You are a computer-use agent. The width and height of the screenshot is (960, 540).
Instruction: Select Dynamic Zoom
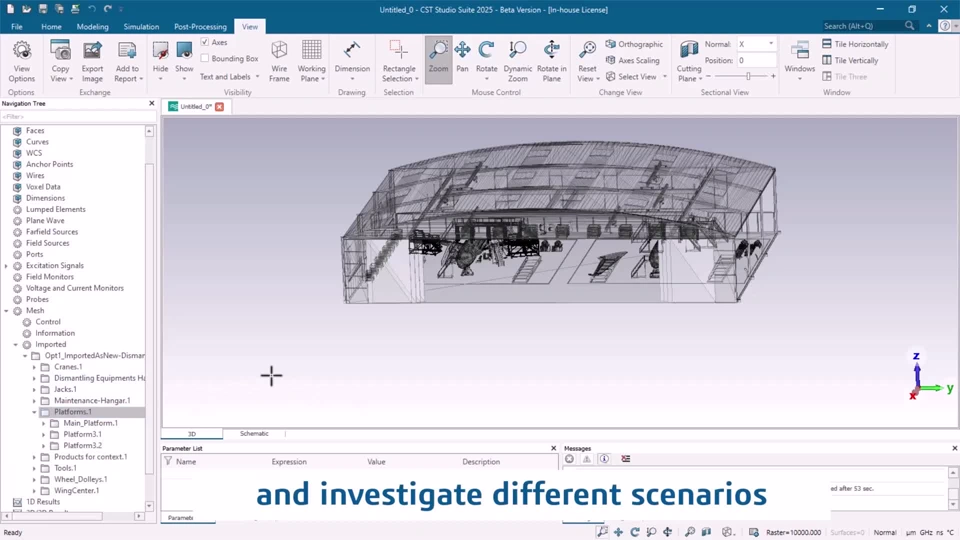518,61
